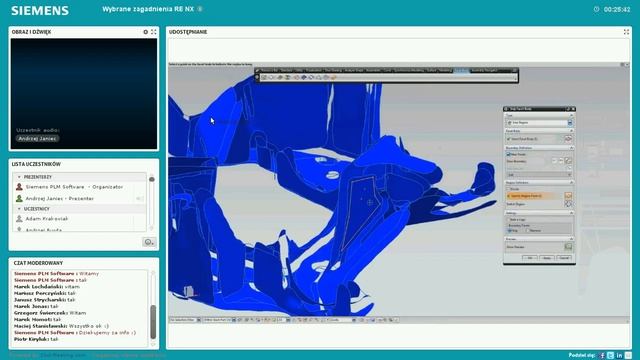Click chat line 'Marek Lochdański: vitam'
The image size is (640, 360).
click(x=47, y=287)
